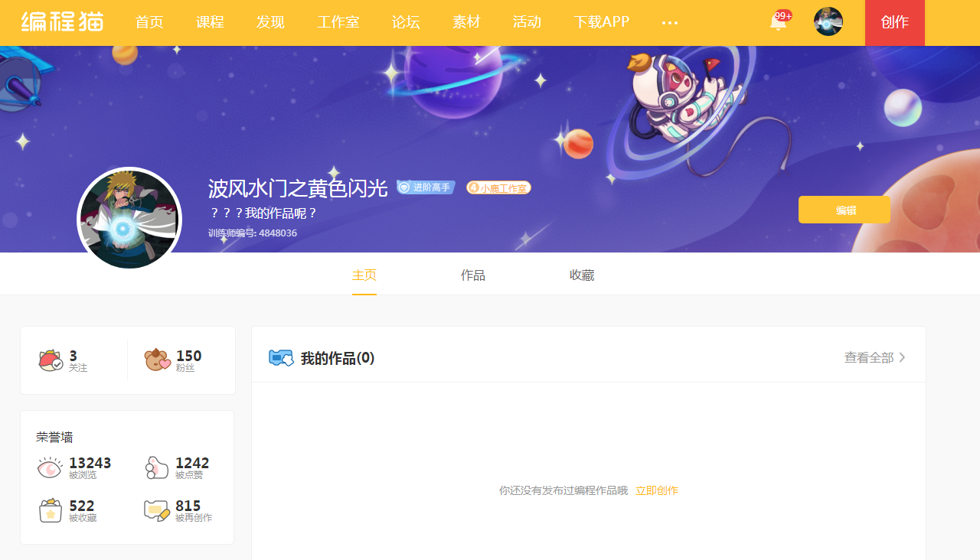Open the 课程 menu item
The width and height of the screenshot is (980, 560).
coord(210,22)
